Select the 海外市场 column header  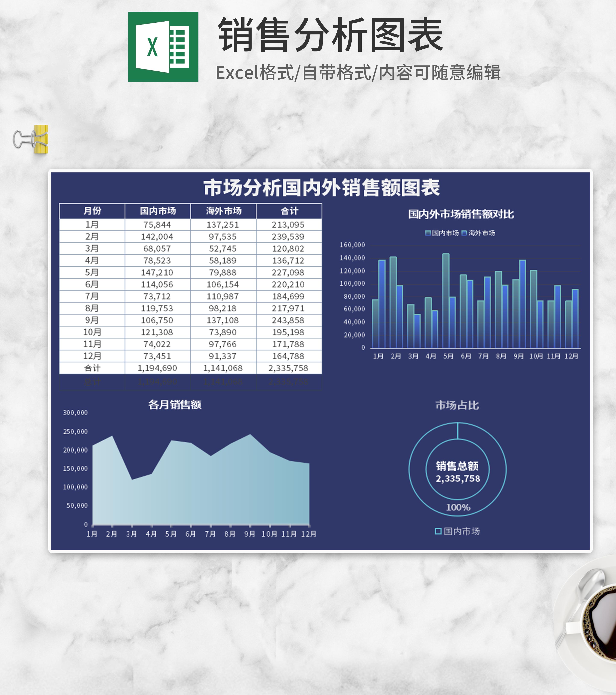tap(224, 211)
